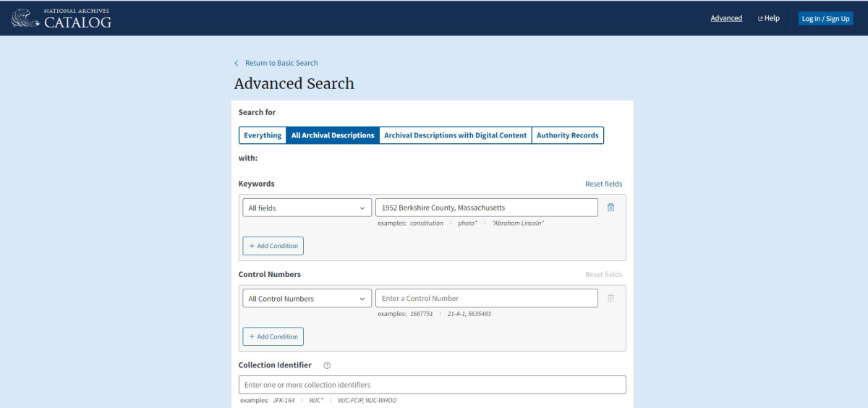Expand the All Control Numbers dropdown

point(307,298)
